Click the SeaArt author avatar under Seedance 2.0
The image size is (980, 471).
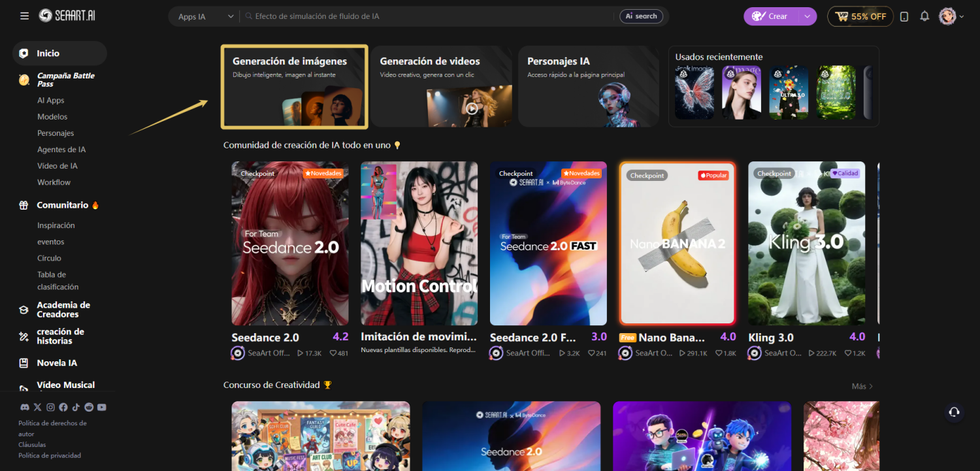pos(238,353)
